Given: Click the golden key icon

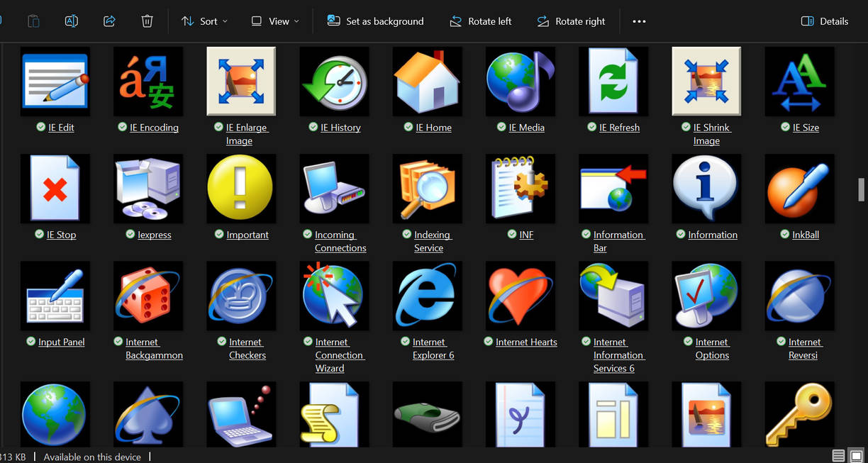Looking at the screenshot, I should pyautogui.click(x=799, y=415).
